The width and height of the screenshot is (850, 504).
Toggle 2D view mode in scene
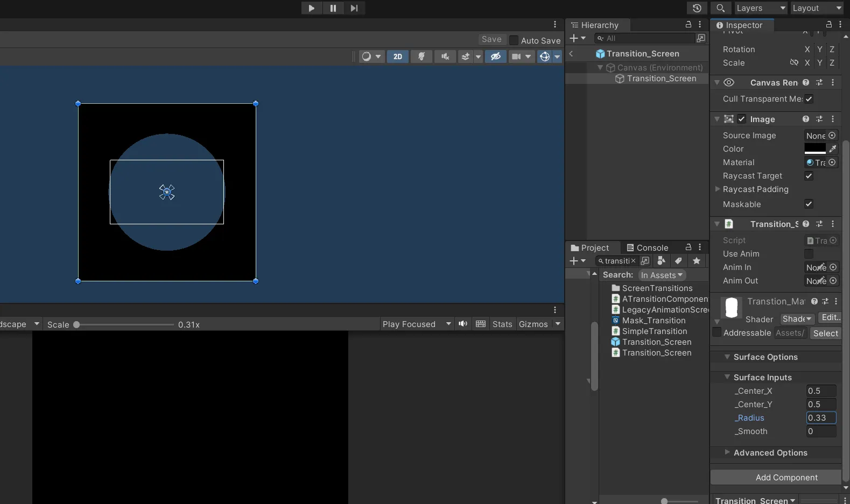point(397,56)
